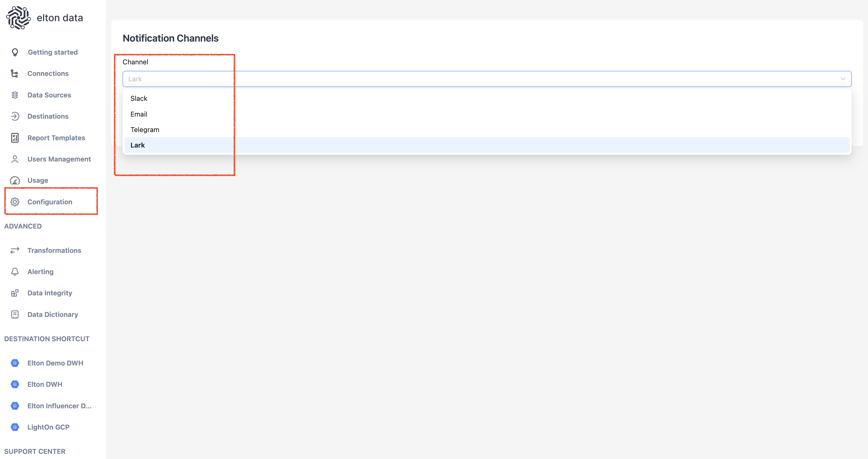This screenshot has width=868, height=459.
Task: Collapse the Channel dropdown via its chevron
Action: 843,79
